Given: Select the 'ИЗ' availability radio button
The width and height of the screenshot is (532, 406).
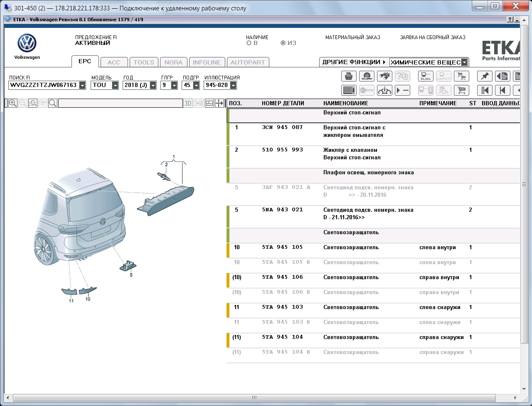Looking at the screenshot, I should coord(283,43).
